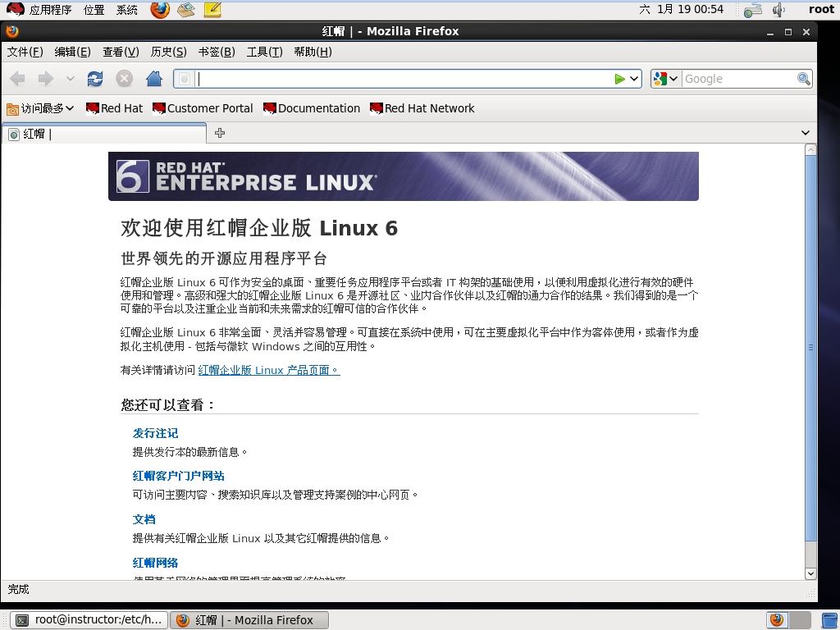Launch Firefox from the top panel
The image size is (840, 630).
tap(160, 9)
